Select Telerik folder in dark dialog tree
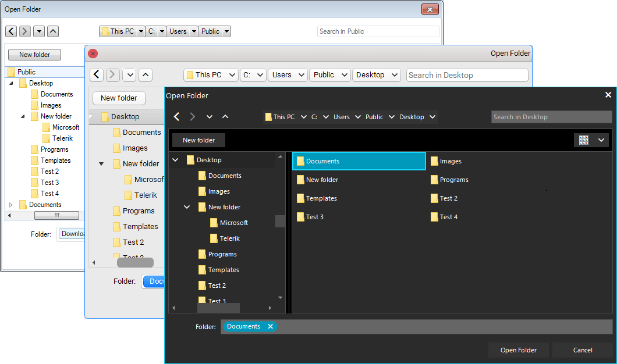This screenshot has height=364, width=617. pos(225,238)
